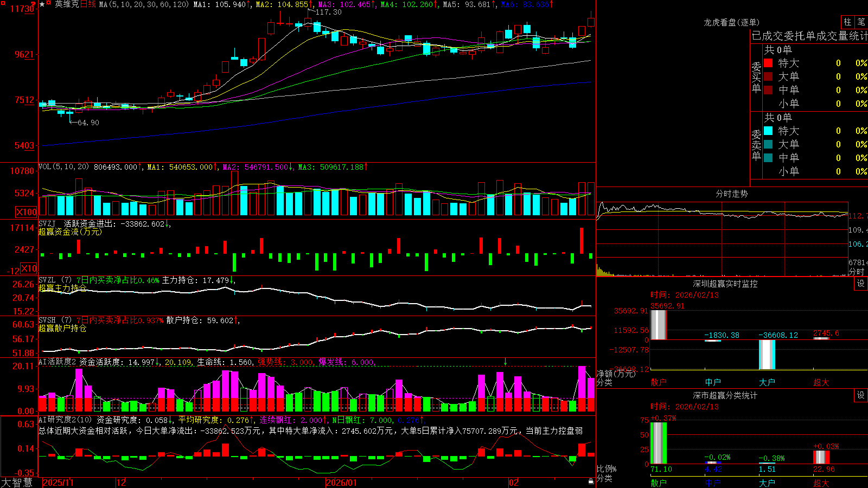Viewport: 868px width, 488px height.
Task: Click the 活跃资金进出: -33862.602 readout
Action: pos(117,223)
